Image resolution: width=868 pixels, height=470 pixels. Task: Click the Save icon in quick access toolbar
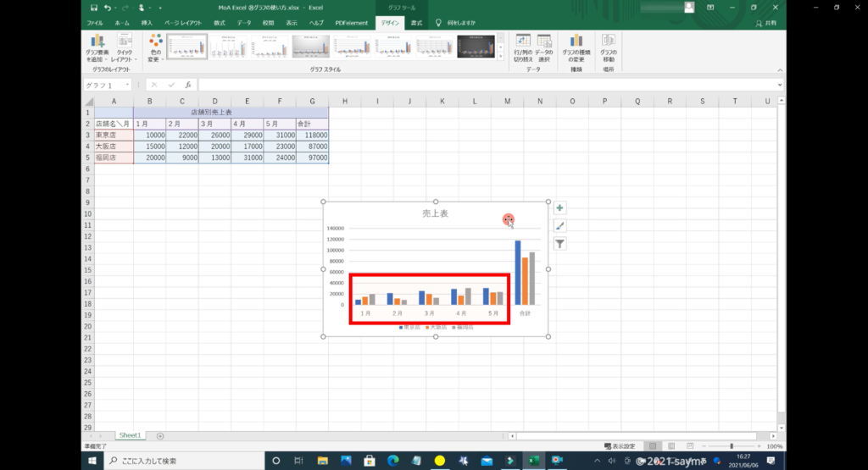pyautogui.click(x=92, y=8)
